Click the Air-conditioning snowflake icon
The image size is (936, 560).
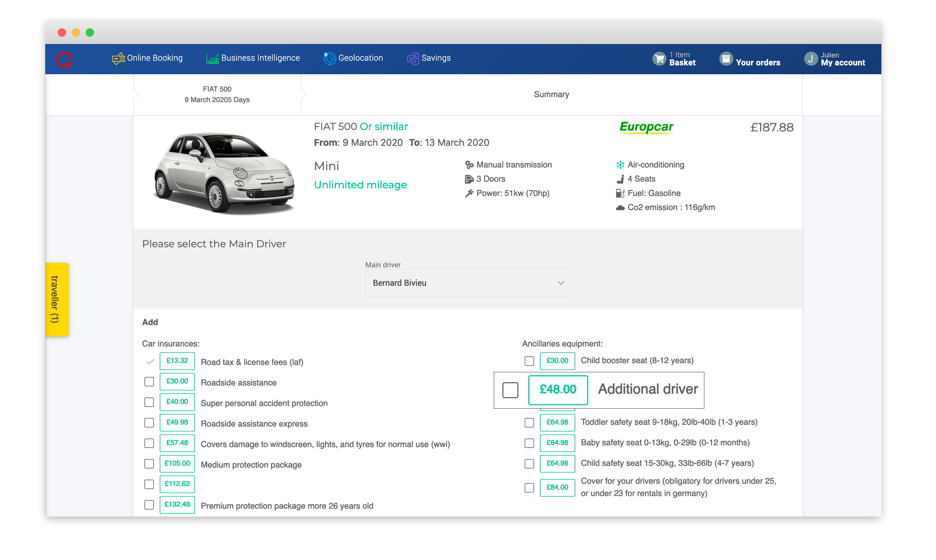tap(620, 165)
